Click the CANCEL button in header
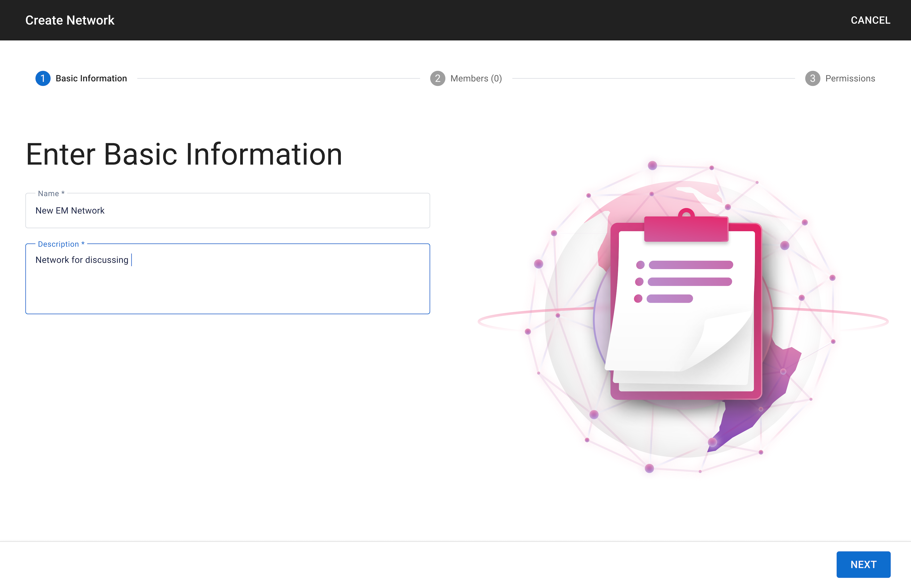The width and height of the screenshot is (911, 588). coord(870,20)
